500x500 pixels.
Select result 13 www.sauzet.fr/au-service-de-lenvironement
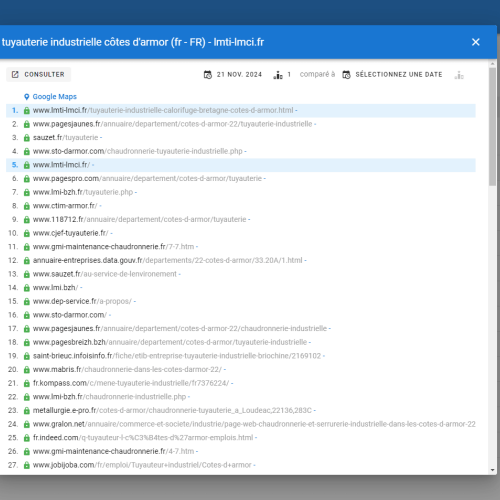coord(105,274)
